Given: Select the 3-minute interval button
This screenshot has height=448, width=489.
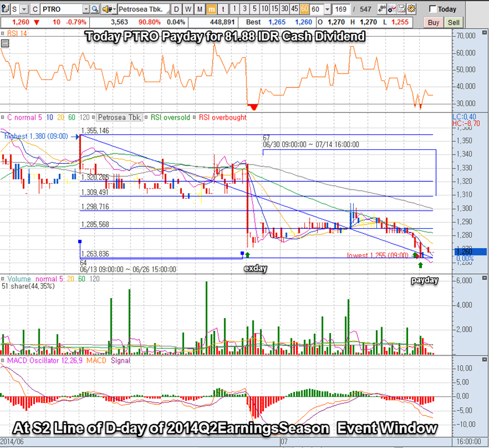Looking at the screenshot, I should [x=245, y=9].
